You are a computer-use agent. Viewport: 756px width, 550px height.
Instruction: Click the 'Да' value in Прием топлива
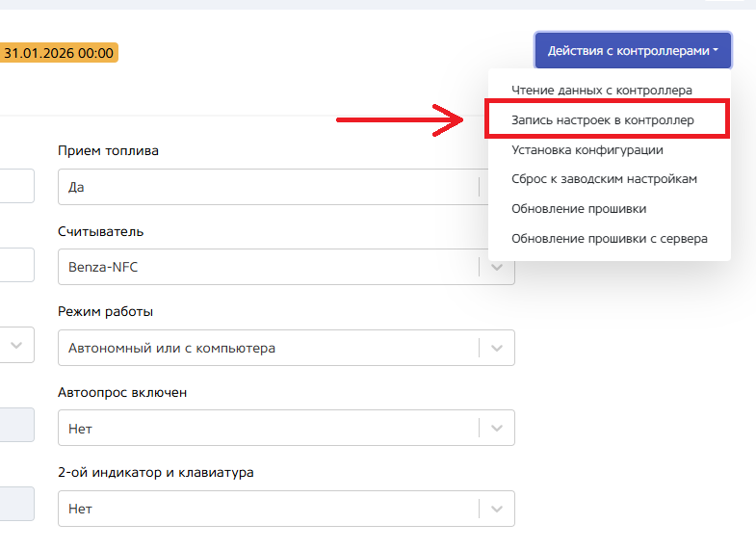coord(77,187)
